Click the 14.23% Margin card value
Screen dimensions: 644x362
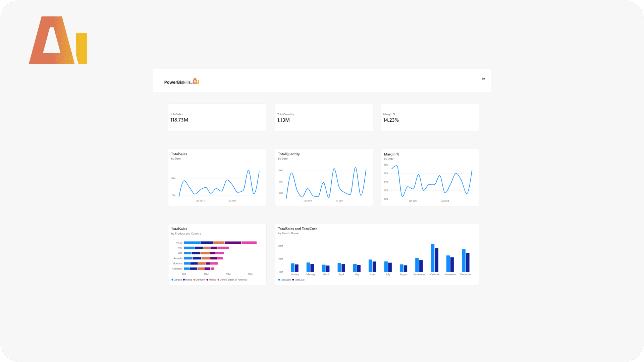coord(391,120)
